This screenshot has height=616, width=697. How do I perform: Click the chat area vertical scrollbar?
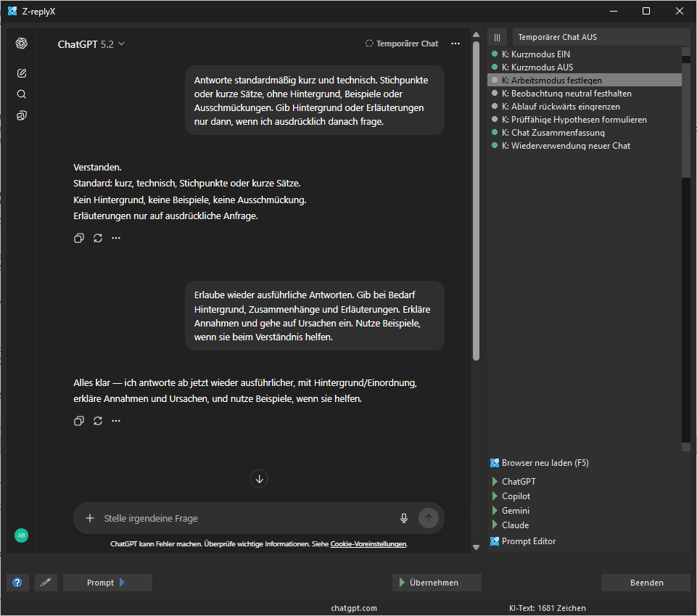[x=476, y=218]
